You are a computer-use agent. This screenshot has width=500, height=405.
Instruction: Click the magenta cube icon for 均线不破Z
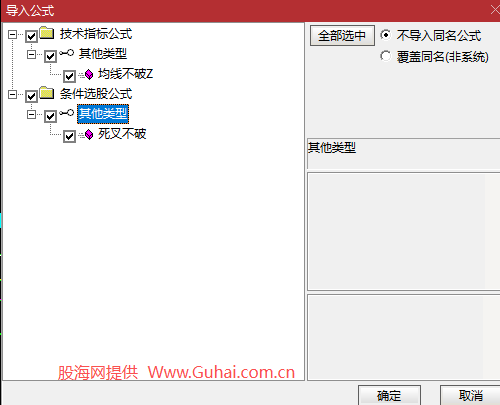pyautogui.click(x=88, y=74)
